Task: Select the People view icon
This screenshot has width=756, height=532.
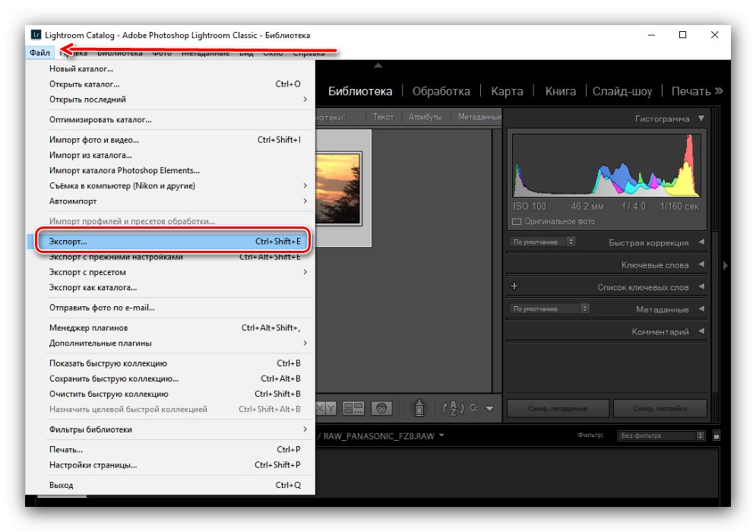Action: (x=382, y=408)
